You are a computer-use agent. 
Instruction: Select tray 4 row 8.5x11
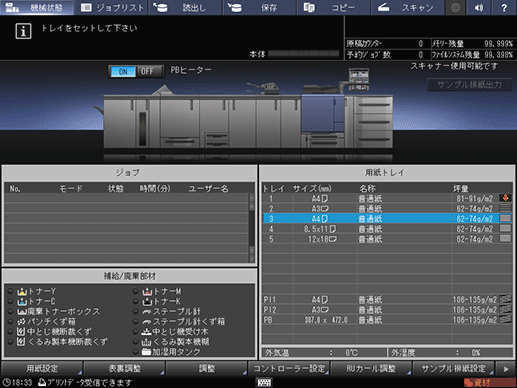(387, 229)
